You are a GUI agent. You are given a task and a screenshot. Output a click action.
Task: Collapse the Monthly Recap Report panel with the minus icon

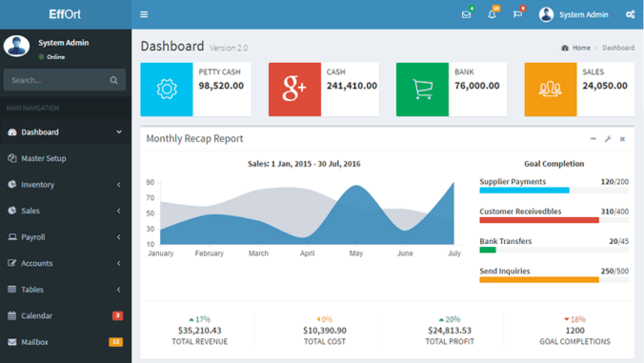(594, 139)
